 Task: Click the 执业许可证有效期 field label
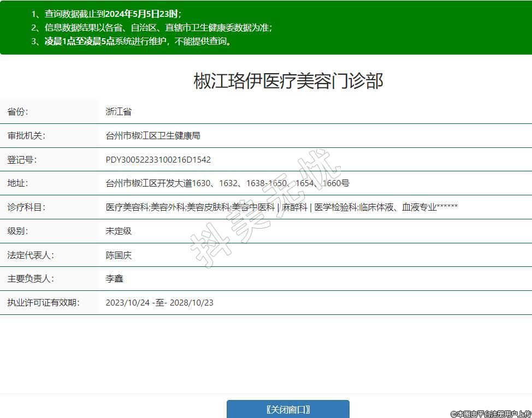[43, 303]
